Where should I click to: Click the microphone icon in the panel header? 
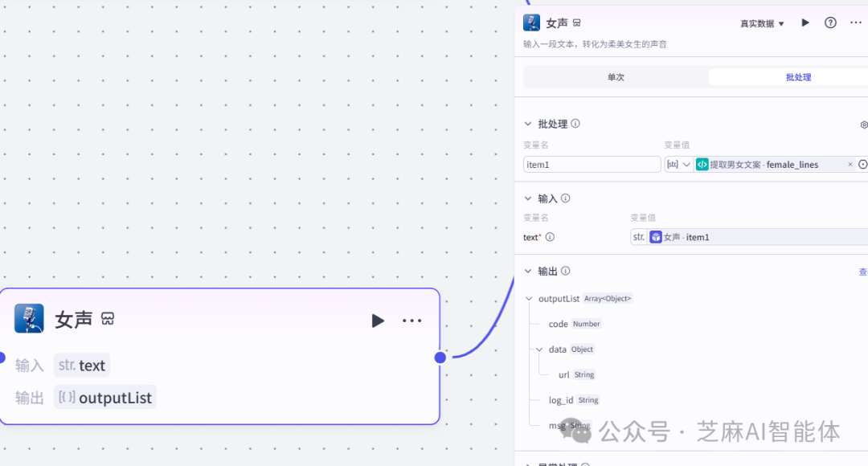point(531,22)
